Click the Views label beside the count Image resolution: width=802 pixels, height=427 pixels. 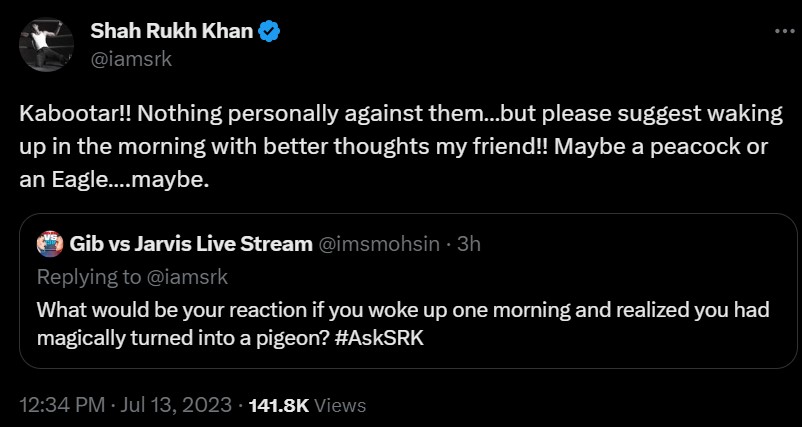(x=340, y=405)
